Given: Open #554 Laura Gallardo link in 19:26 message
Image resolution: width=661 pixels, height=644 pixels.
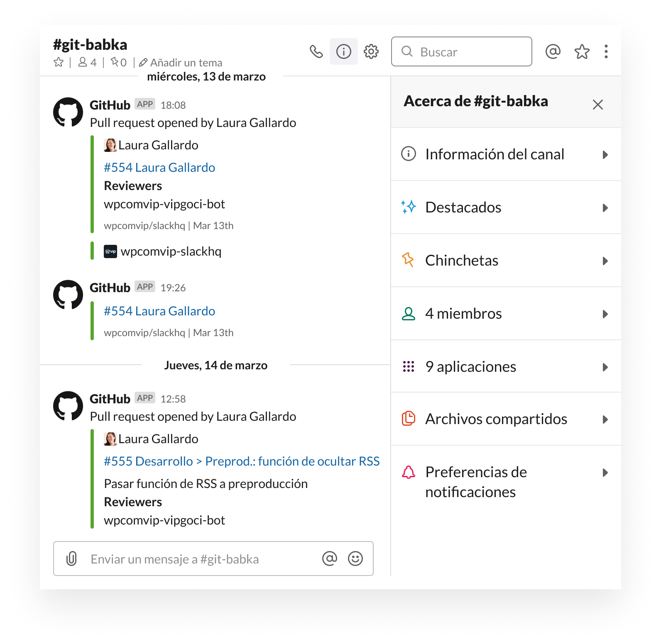Looking at the screenshot, I should point(159,311).
